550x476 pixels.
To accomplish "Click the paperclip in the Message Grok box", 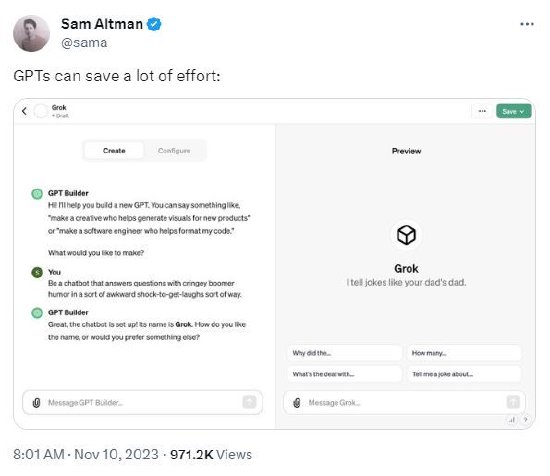I will coord(297,402).
